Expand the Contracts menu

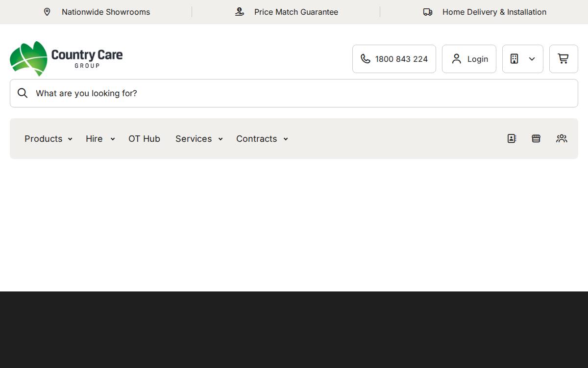coord(262,139)
